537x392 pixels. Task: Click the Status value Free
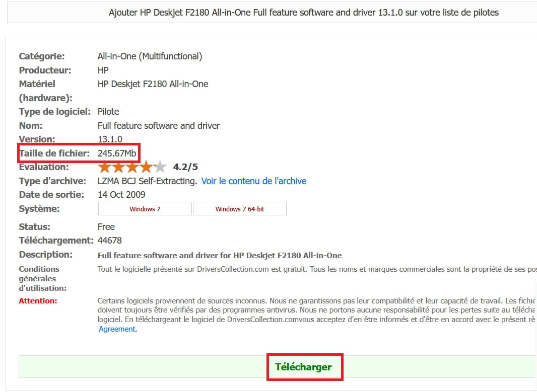[106, 227]
